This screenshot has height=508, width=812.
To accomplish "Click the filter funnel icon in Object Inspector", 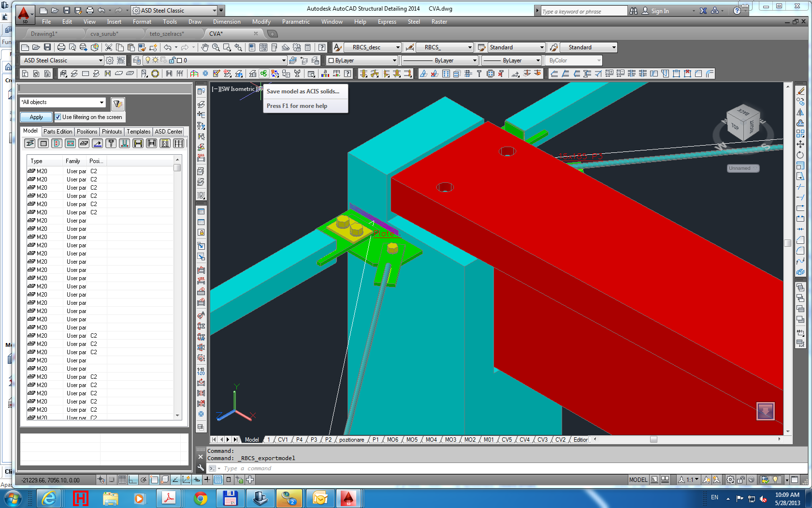I will (117, 104).
